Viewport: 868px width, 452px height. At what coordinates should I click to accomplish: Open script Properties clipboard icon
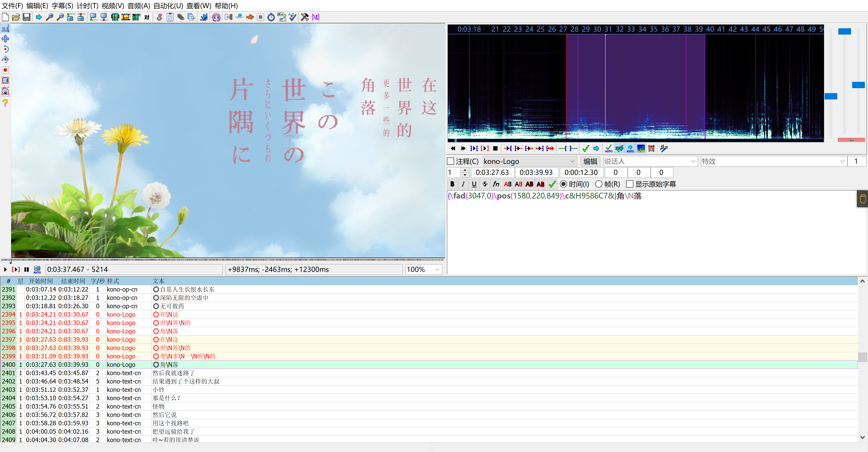[x=170, y=17]
